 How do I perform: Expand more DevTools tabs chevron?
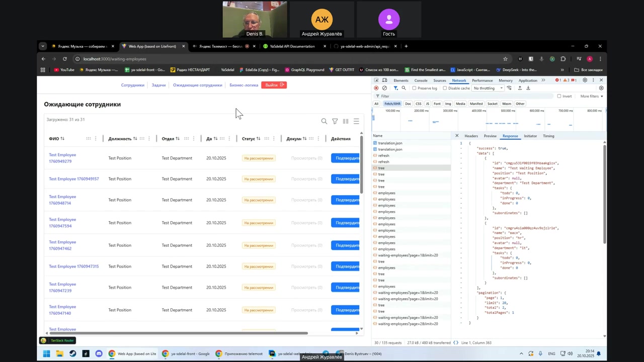tap(543, 80)
